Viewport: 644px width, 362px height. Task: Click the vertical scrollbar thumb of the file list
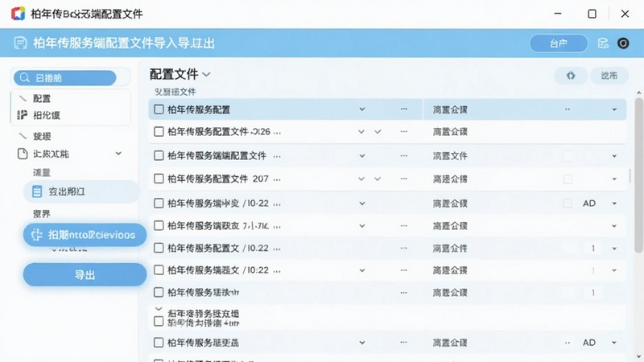click(638, 175)
